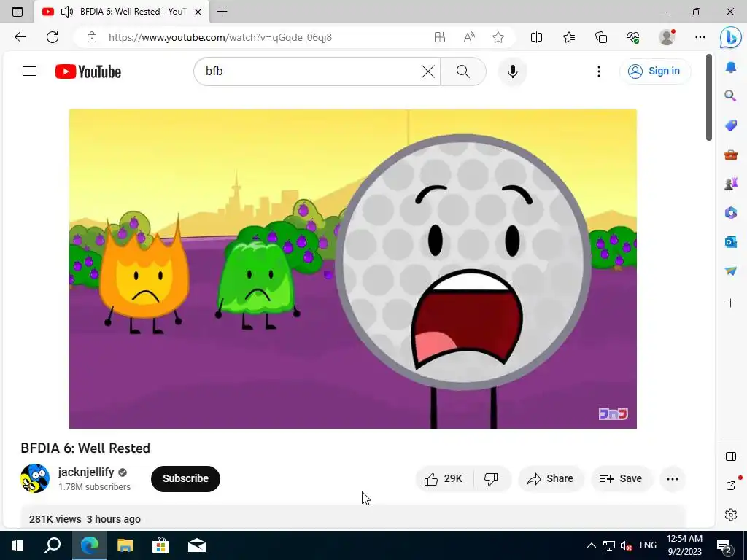Open jacknjellify channel avatar

click(35, 478)
